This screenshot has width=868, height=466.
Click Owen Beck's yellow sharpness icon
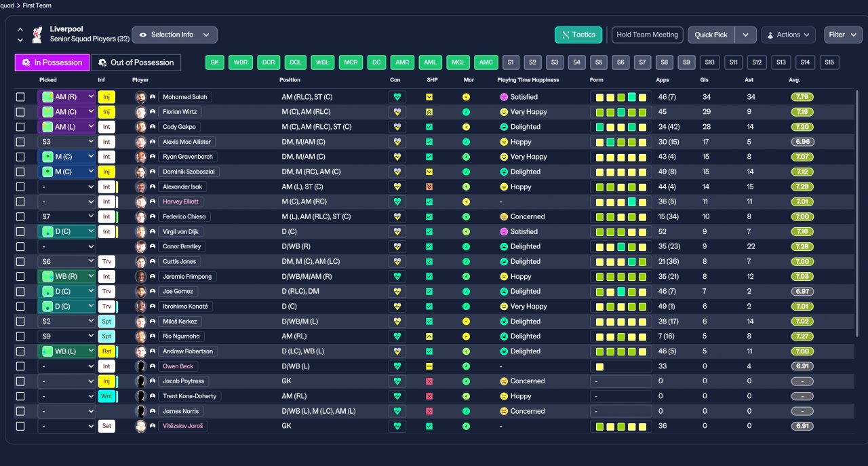coord(429,366)
